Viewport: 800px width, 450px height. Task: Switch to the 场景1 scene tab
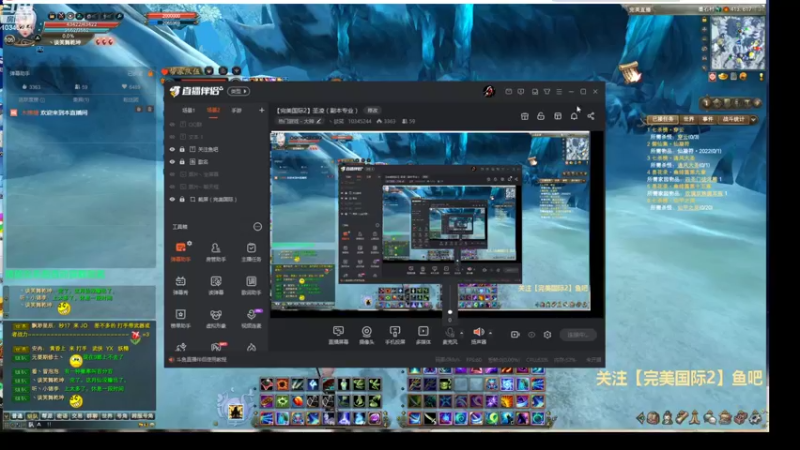pyautogui.click(x=188, y=110)
